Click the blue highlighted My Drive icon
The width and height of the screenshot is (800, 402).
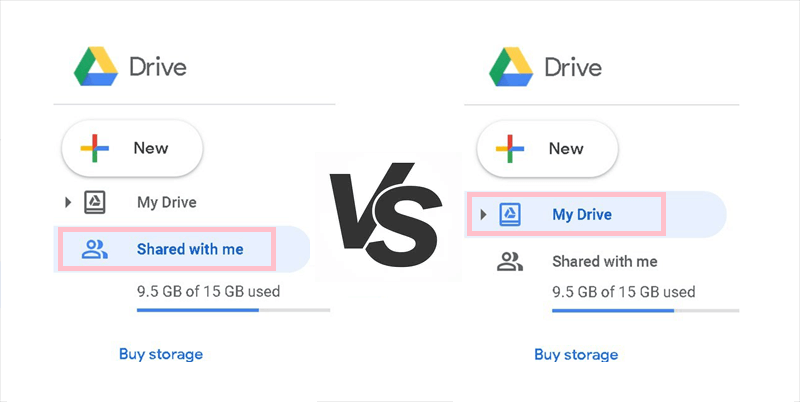click(509, 214)
